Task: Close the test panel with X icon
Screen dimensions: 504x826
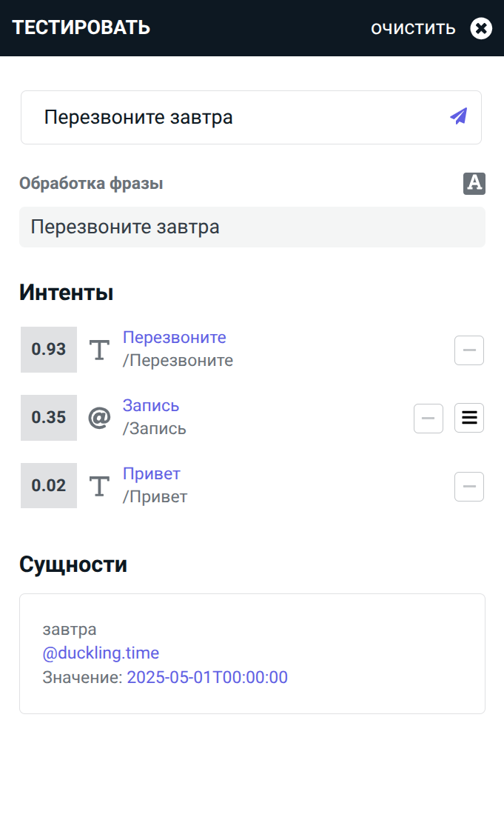Action: pyautogui.click(x=481, y=29)
